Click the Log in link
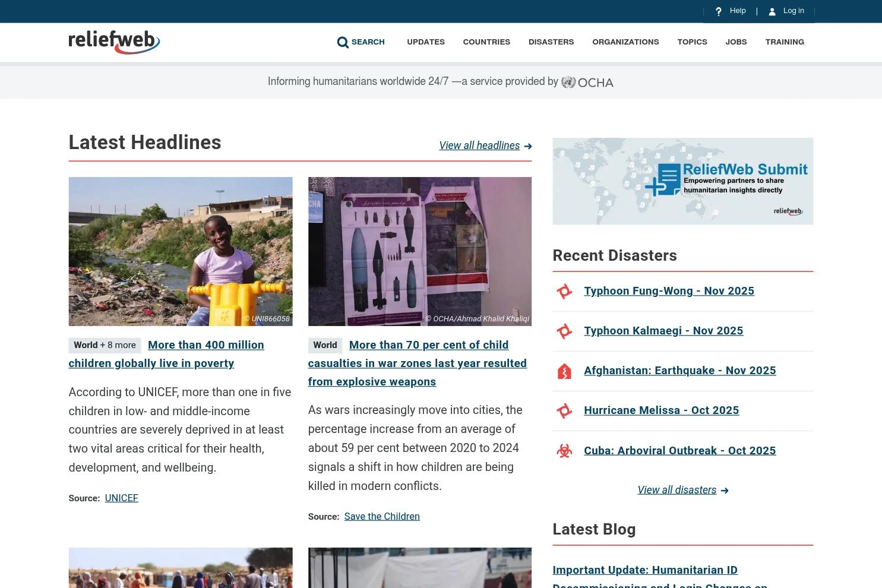The width and height of the screenshot is (882, 588). (794, 11)
